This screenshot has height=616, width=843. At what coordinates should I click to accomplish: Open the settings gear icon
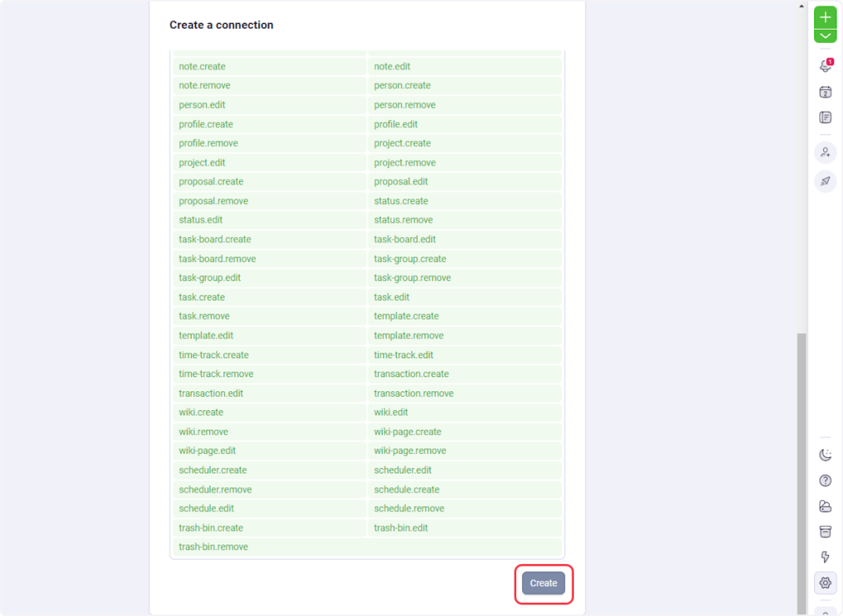coord(825,583)
